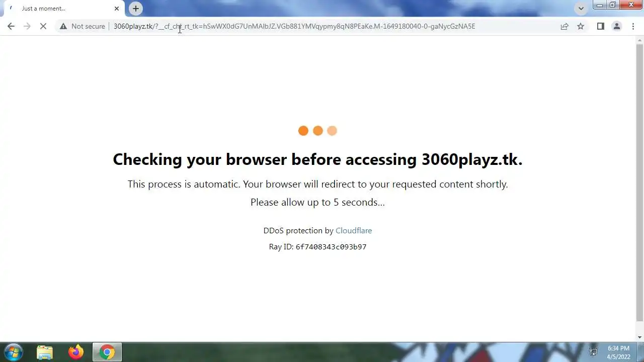Click the Not secure warning icon
Screen dimensions: 644x362
[x=63, y=26]
